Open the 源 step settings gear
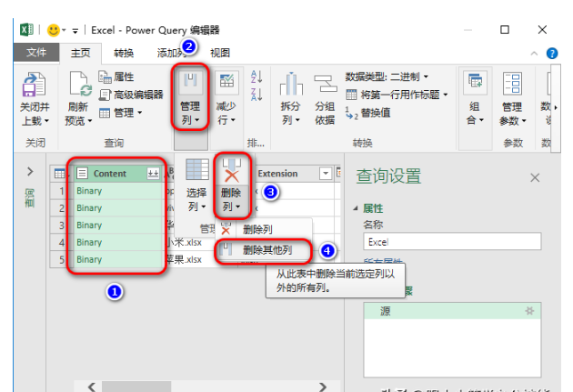This screenshot has height=392, width=573. pos(529,311)
